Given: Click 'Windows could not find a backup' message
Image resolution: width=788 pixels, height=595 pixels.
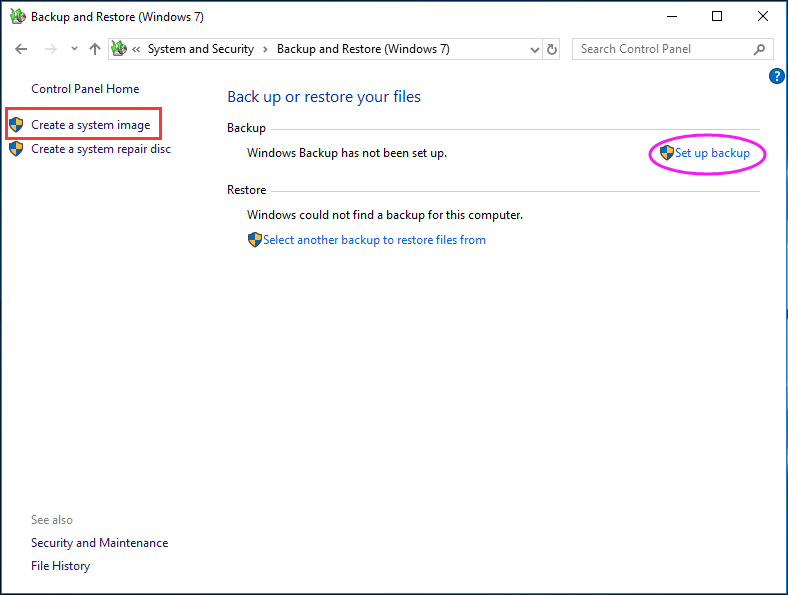Looking at the screenshot, I should tap(385, 215).
